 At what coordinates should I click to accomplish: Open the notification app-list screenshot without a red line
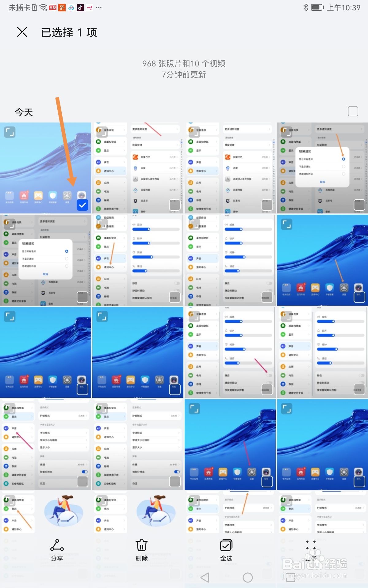(x=230, y=168)
